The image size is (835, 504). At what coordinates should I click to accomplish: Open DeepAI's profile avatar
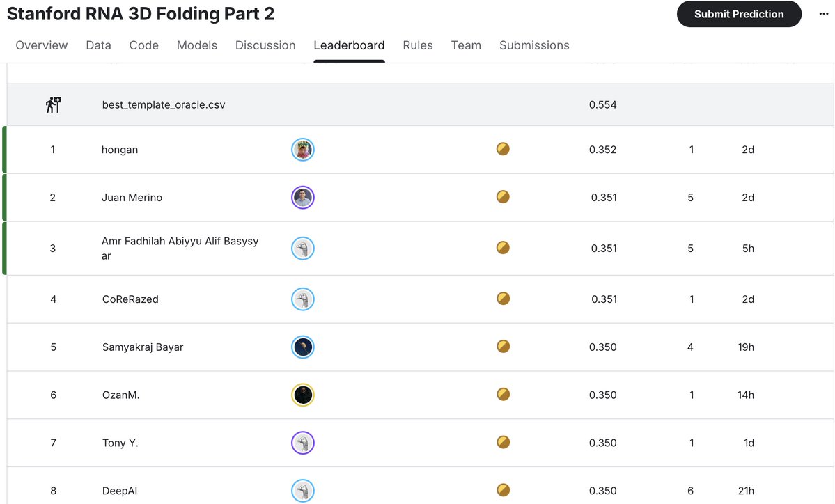click(x=302, y=491)
